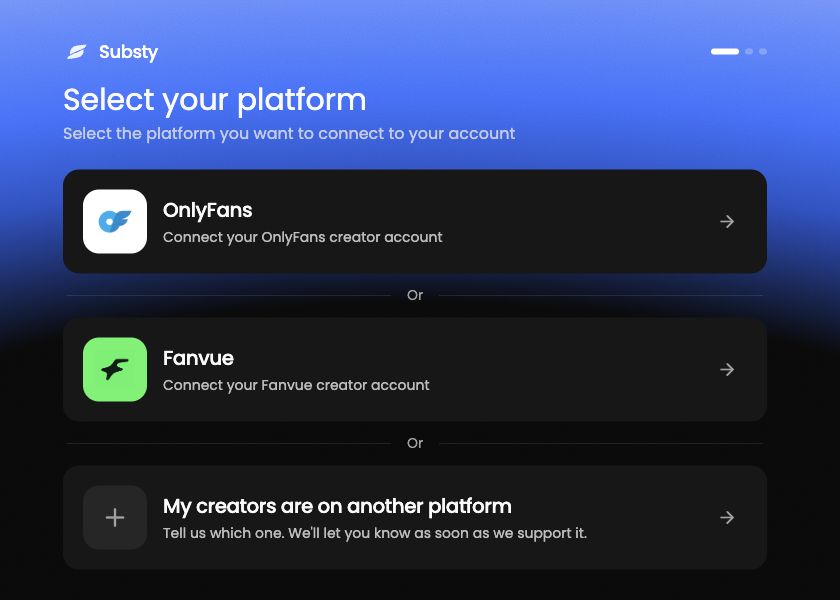
Task: Select 'My creators are on another platform'
Action: coord(337,507)
